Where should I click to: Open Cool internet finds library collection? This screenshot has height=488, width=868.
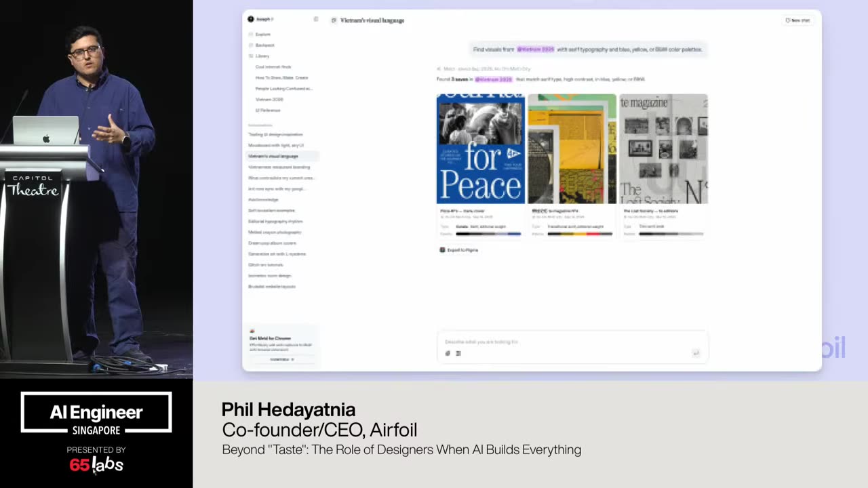(273, 66)
